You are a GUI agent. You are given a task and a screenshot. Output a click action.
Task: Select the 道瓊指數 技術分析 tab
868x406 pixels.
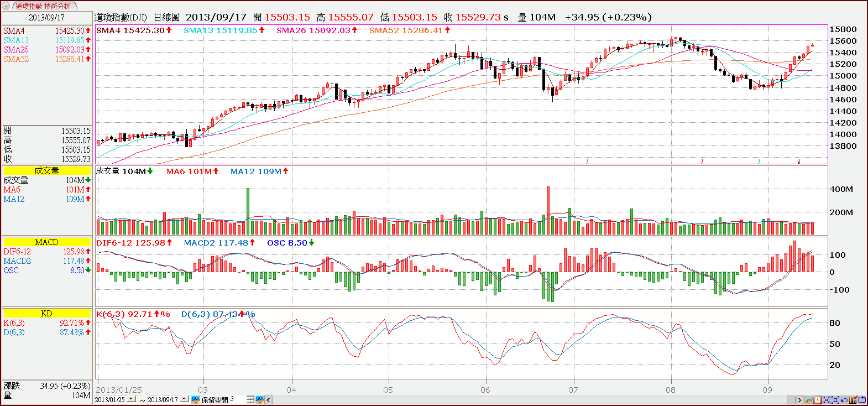tap(43, 6)
